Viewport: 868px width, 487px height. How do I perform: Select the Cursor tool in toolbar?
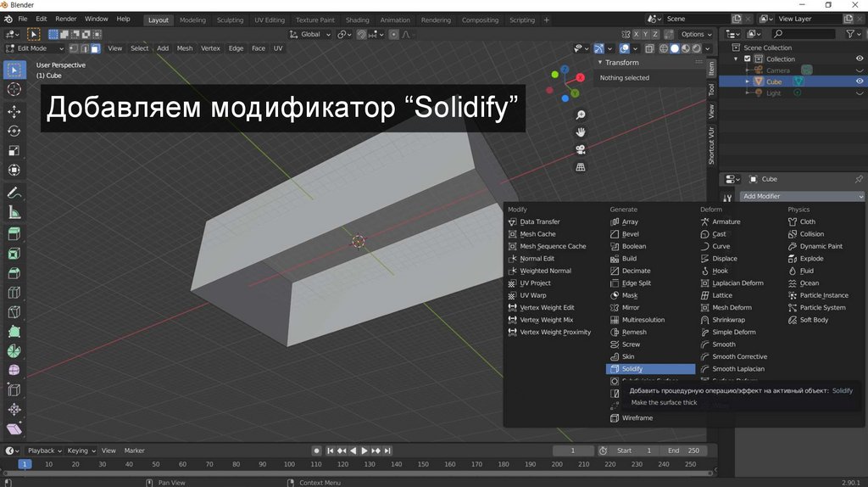(14, 89)
